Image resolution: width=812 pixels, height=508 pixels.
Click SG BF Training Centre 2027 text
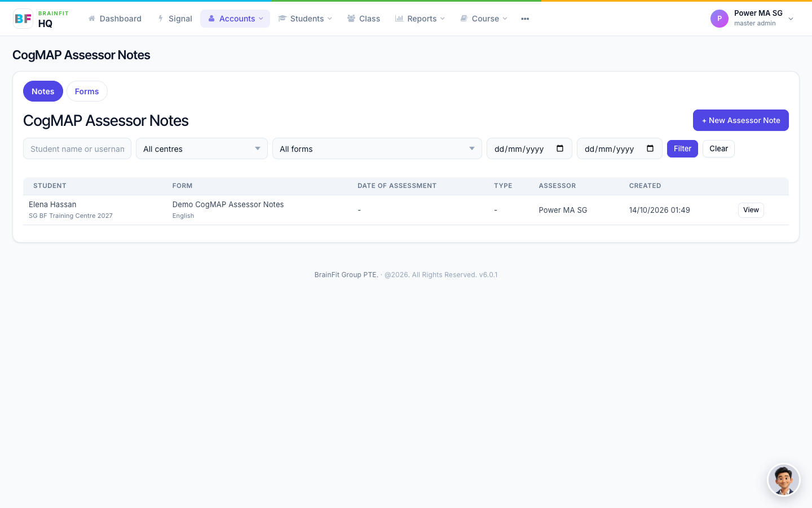[70, 216]
